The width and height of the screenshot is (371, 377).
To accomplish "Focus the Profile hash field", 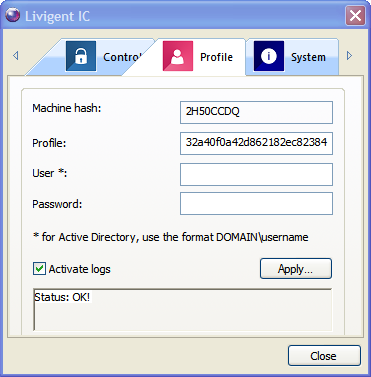I will [256, 143].
